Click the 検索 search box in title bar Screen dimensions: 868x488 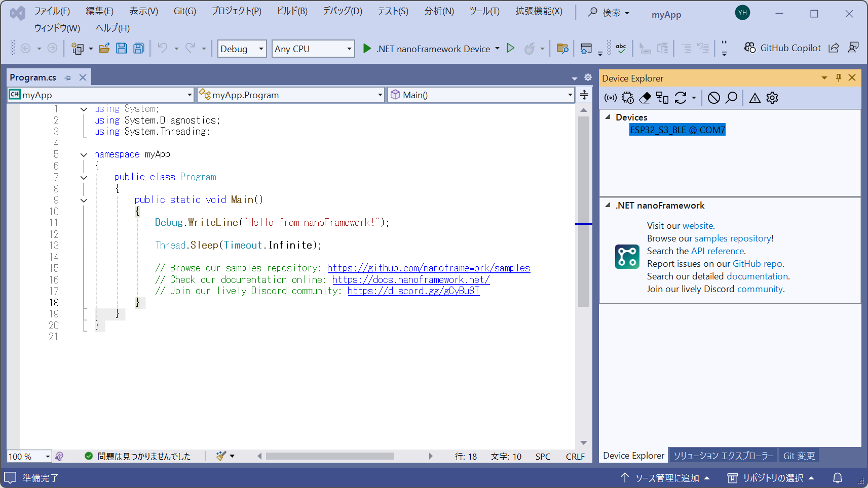[609, 13]
